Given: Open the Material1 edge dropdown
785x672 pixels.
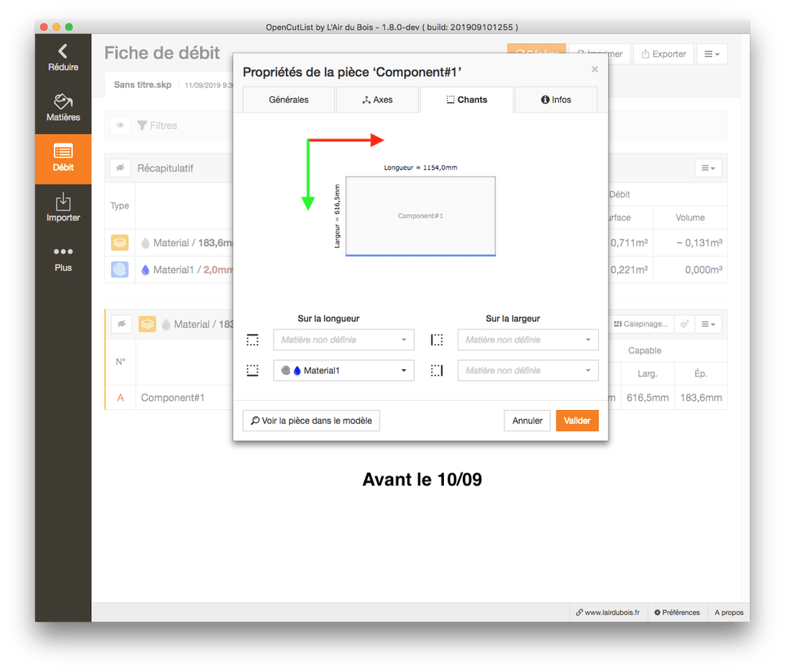Looking at the screenshot, I should click(x=344, y=371).
